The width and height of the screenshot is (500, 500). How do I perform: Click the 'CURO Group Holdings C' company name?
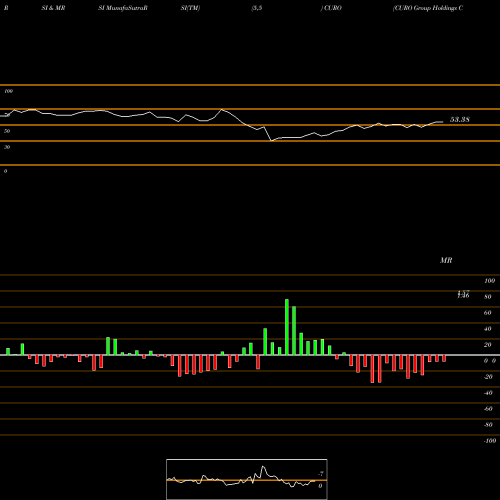click(428, 8)
